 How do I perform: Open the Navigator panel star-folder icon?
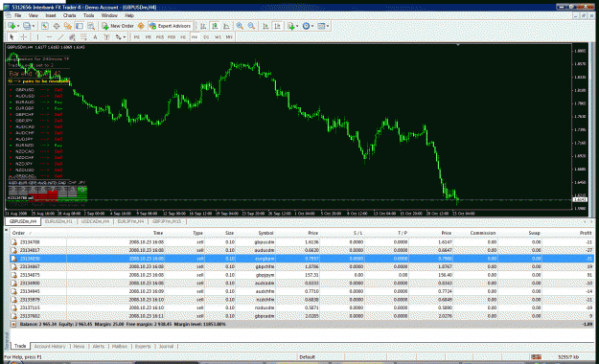[68, 26]
